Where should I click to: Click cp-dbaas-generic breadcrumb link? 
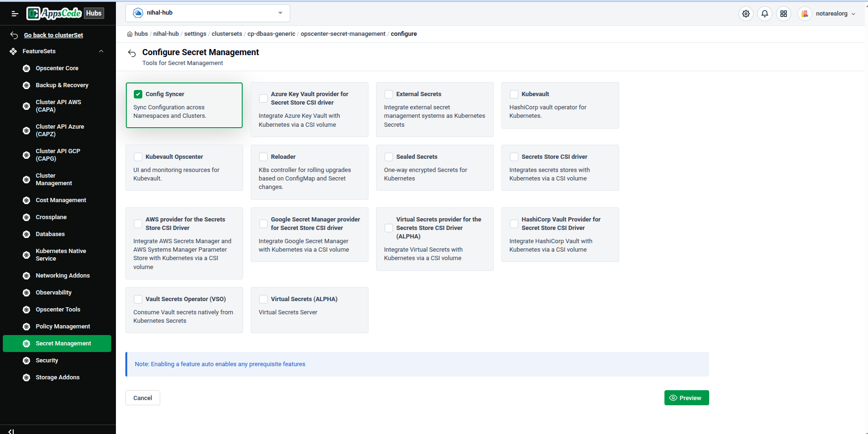271,34
